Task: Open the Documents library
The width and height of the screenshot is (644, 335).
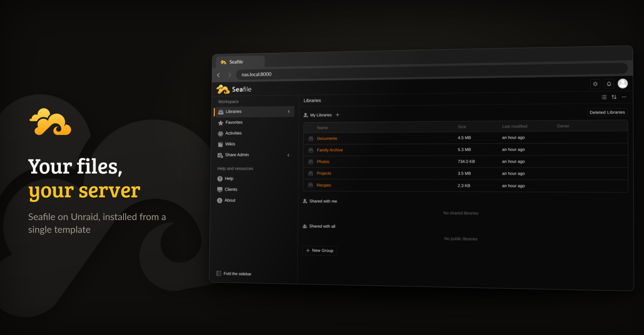Action: point(327,138)
